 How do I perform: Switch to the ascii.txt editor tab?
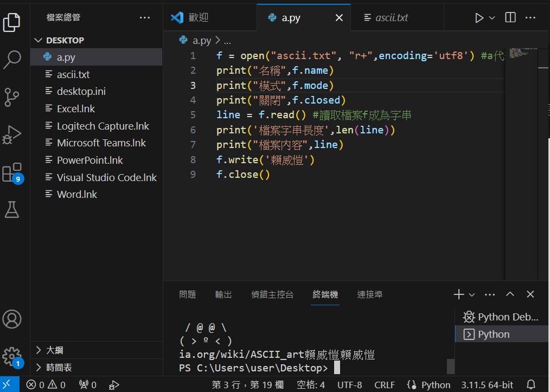tap(397, 17)
